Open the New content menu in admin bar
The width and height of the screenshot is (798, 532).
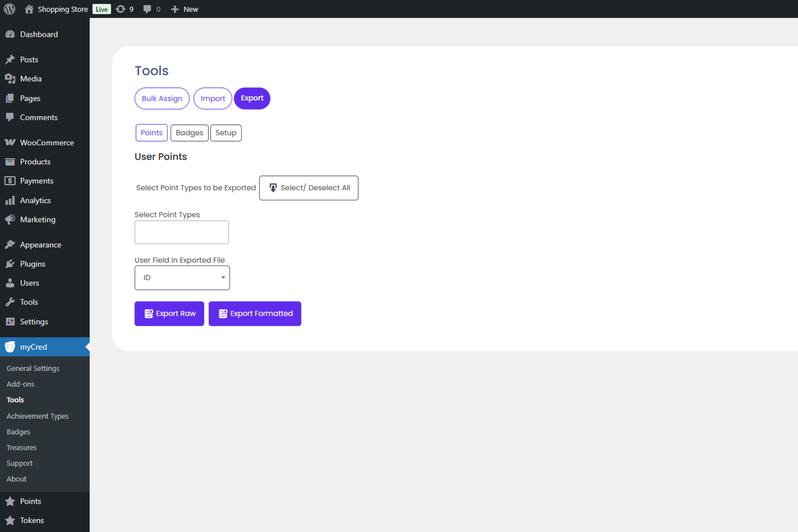click(x=185, y=9)
